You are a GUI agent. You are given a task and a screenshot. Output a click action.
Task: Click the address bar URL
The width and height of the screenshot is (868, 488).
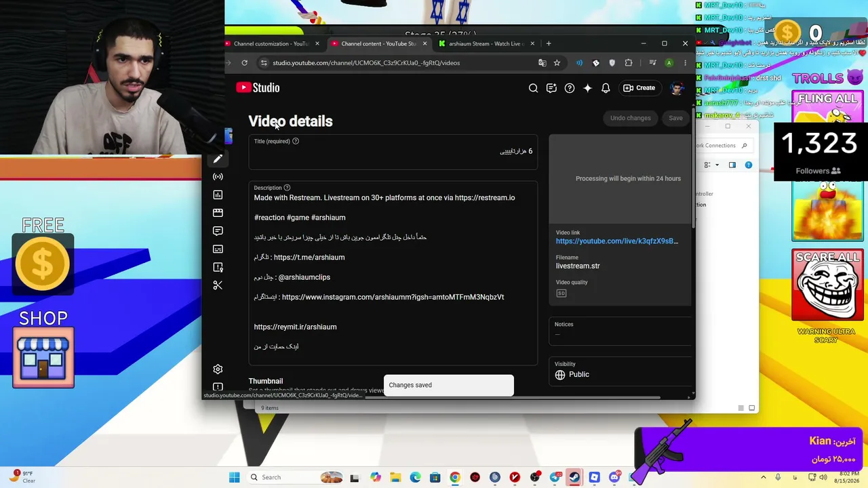(366, 63)
